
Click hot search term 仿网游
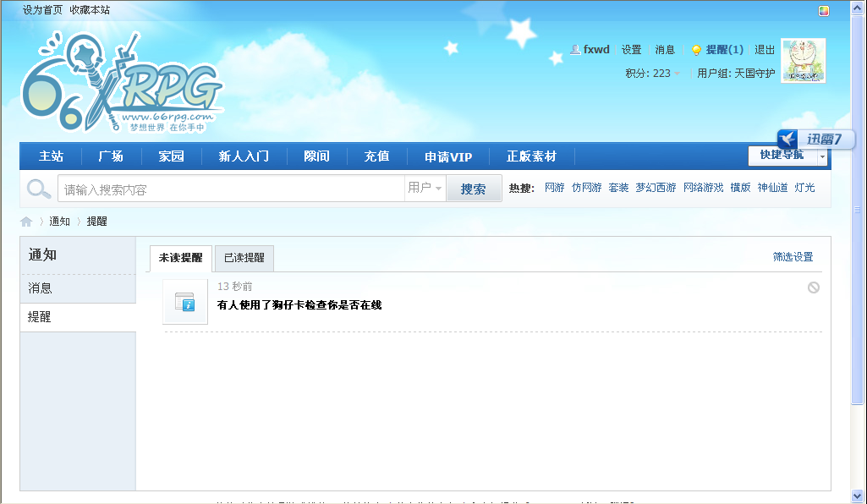click(587, 188)
